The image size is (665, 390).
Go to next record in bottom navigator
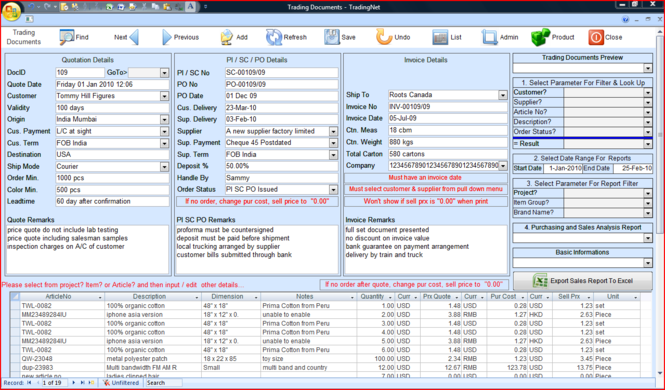click(74, 382)
